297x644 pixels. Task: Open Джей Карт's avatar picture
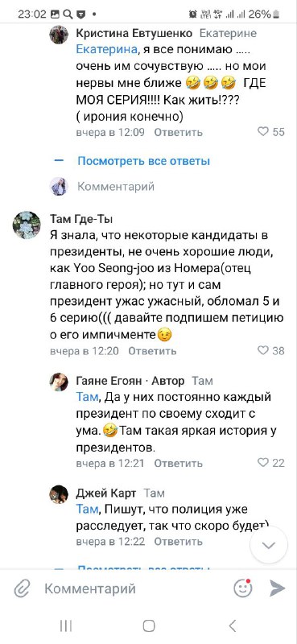tap(59, 494)
